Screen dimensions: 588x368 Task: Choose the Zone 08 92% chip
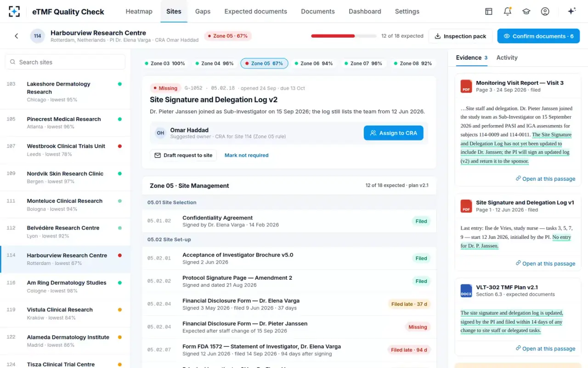coord(412,63)
